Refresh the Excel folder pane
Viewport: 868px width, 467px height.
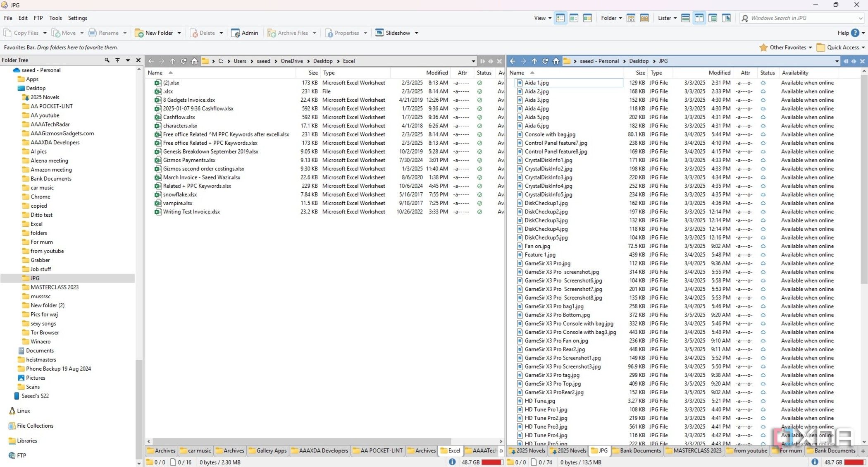coord(183,61)
